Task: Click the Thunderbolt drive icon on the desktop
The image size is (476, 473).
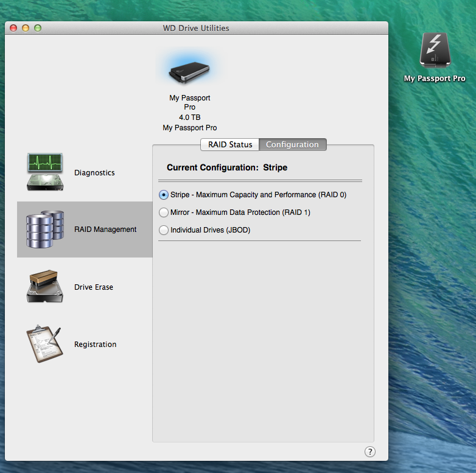Action: 435,50
